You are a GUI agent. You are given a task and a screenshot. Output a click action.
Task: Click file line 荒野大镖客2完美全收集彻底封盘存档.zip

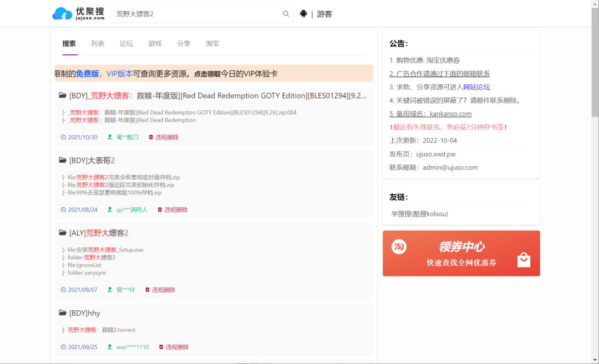[x=121, y=177]
